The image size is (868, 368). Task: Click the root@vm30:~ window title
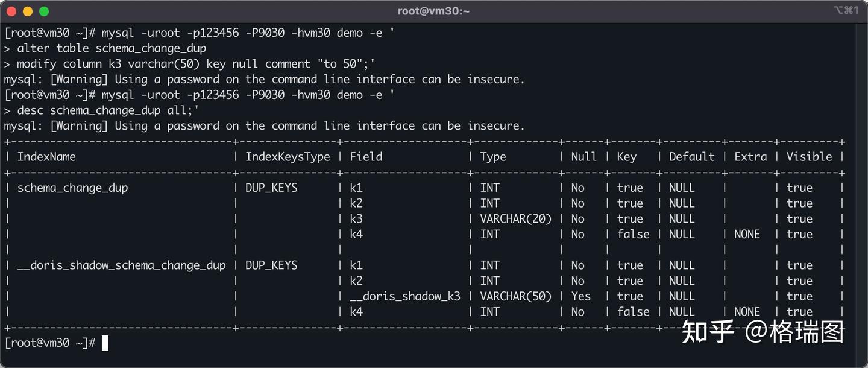point(433,11)
